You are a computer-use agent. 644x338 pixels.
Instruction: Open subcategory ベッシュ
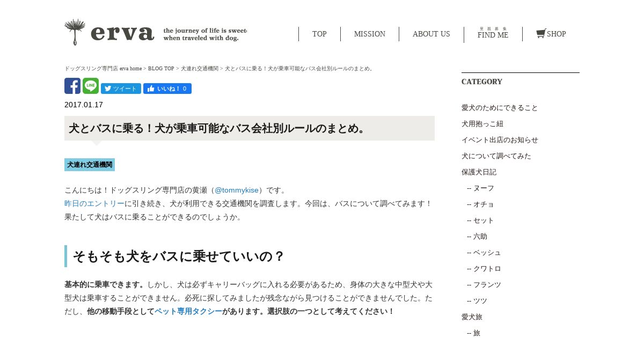coord(484,253)
